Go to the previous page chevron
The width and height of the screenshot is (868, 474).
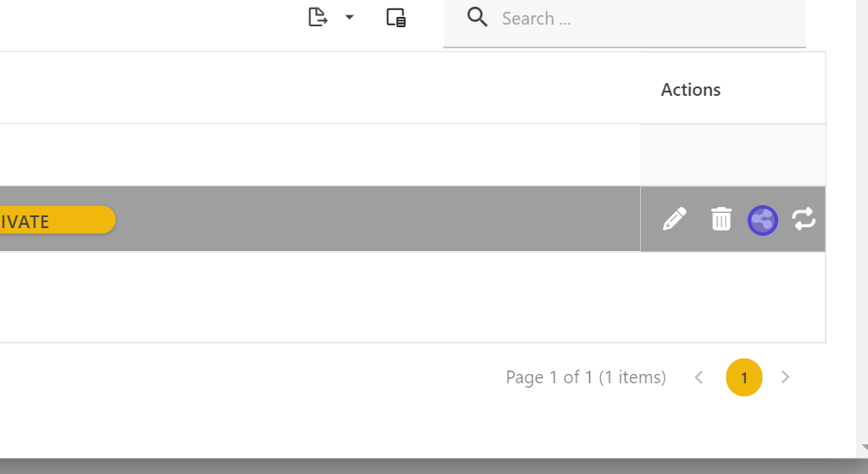tap(699, 377)
